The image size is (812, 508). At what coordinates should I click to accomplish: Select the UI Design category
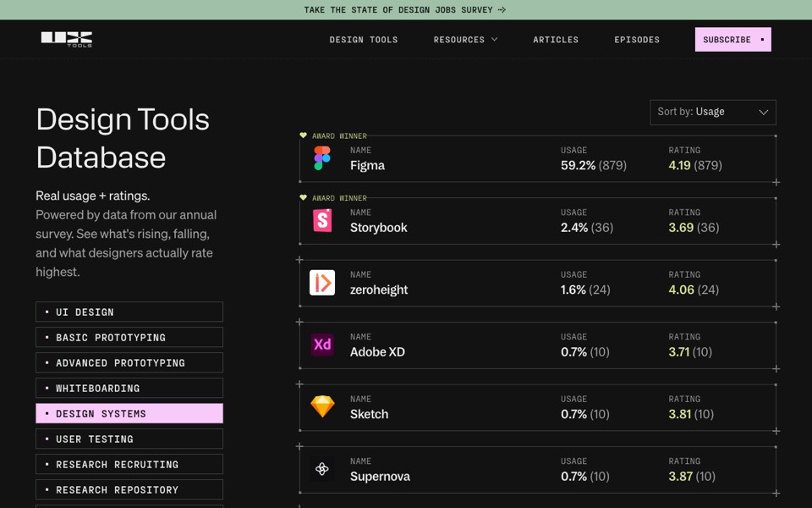tap(129, 312)
